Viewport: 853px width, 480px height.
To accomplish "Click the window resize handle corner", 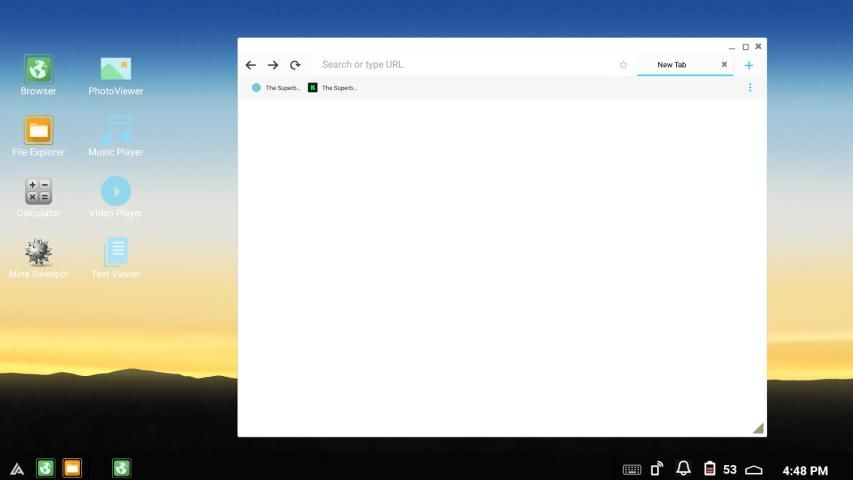I will (758, 428).
